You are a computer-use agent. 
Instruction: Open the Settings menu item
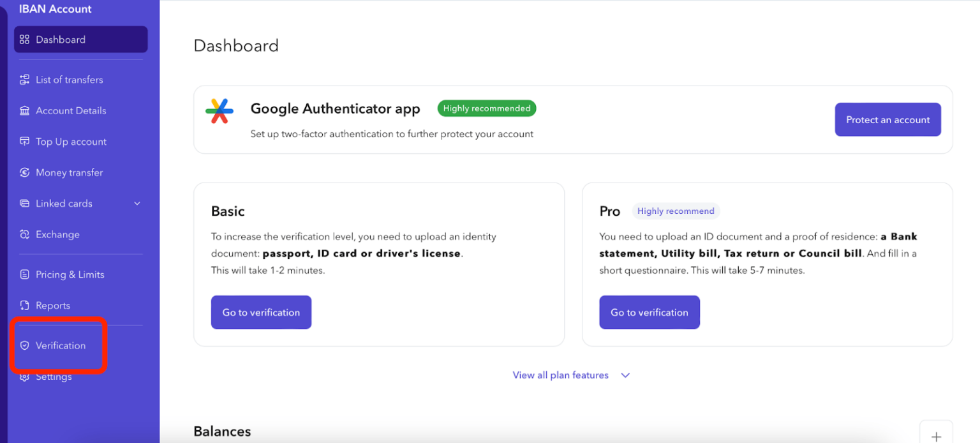[x=54, y=377]
